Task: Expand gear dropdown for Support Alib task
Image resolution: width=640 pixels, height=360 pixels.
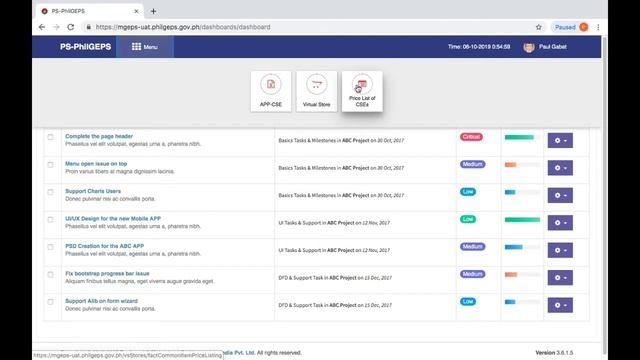Action: pyautogui.click(x=560, y=305)
